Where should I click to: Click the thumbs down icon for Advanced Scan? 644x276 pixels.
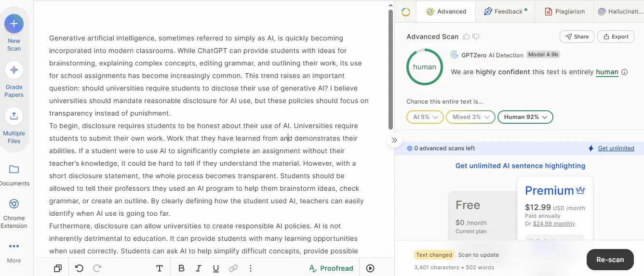(476, 37)
